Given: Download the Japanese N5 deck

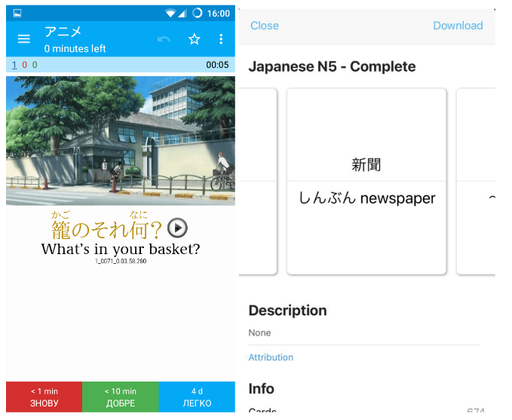Looking at the screenshot, I should coord(458,26).
